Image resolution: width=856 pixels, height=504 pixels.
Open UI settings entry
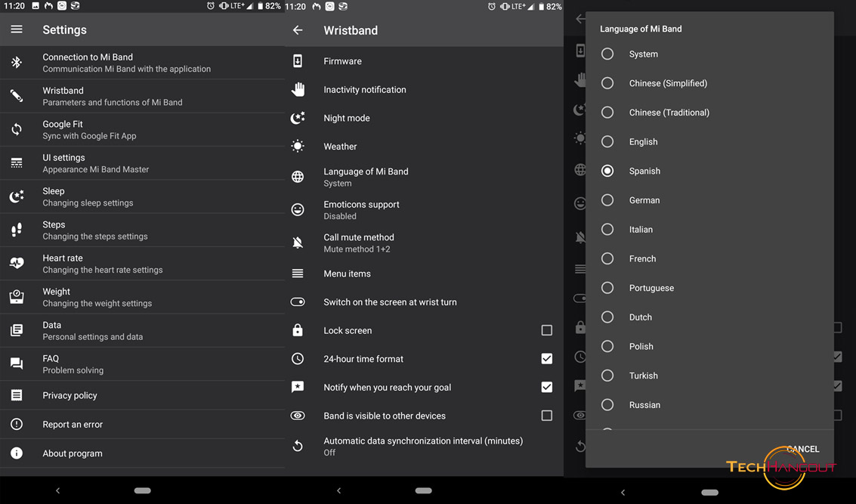(143, 163)
